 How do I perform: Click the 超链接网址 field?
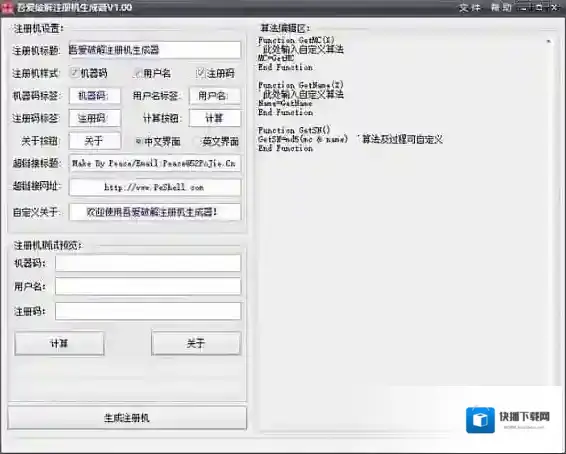tap(154, 187)
